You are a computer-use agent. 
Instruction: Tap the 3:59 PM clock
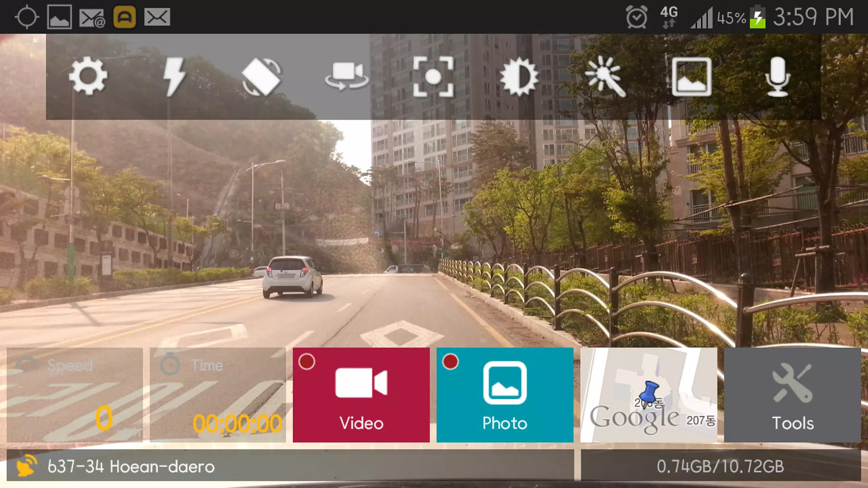(813, 17)
